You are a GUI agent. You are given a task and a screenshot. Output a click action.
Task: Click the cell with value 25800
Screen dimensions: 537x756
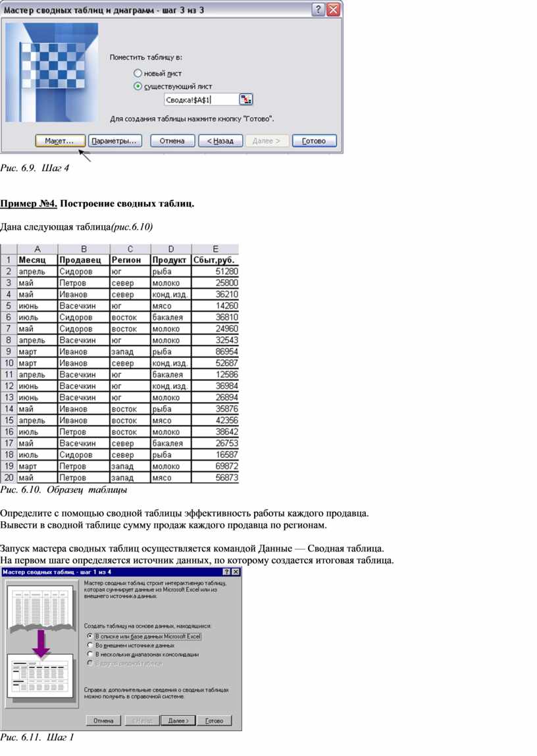coord(215,283)
